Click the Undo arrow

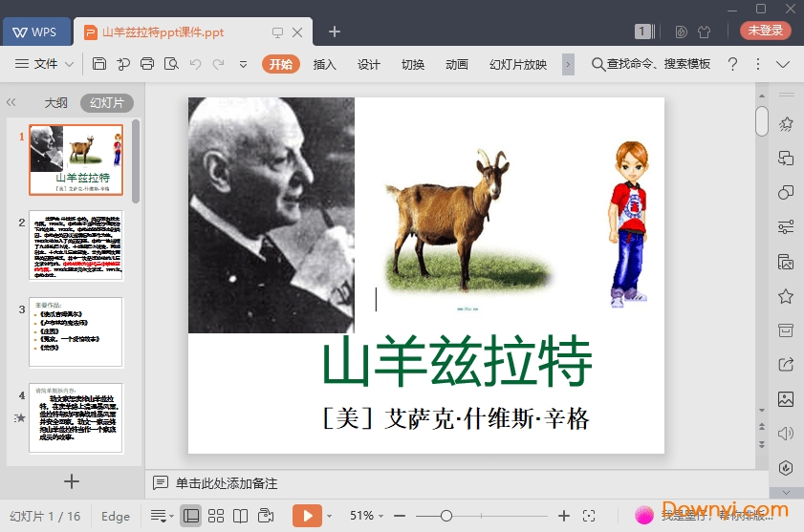click(195, 64)
